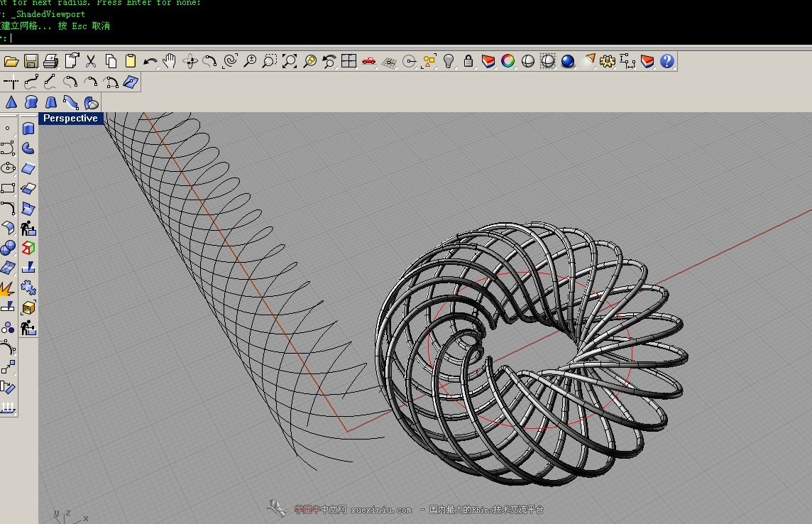This screenshot has width=812, height=524.
Task: Select the Cut scissors icon
Action: pos(91,62)
